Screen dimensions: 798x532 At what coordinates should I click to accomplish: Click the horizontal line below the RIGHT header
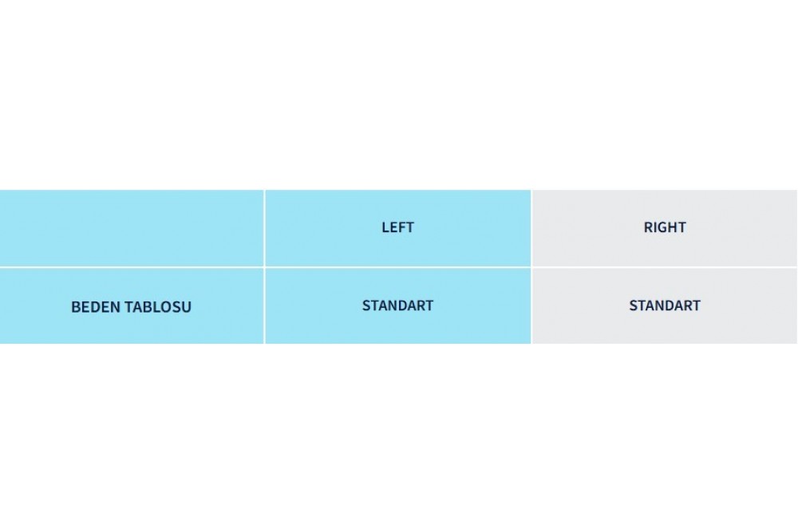(665, 267)
